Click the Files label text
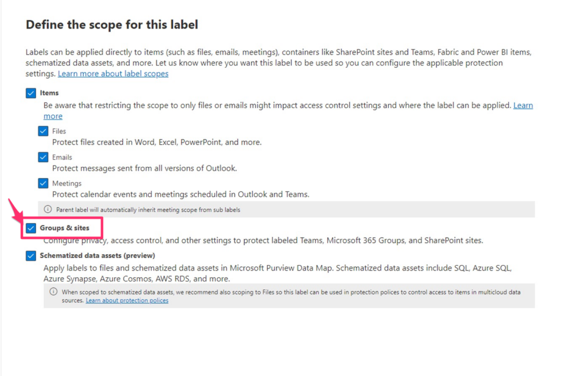588x376 pixels. coord(59,131)
